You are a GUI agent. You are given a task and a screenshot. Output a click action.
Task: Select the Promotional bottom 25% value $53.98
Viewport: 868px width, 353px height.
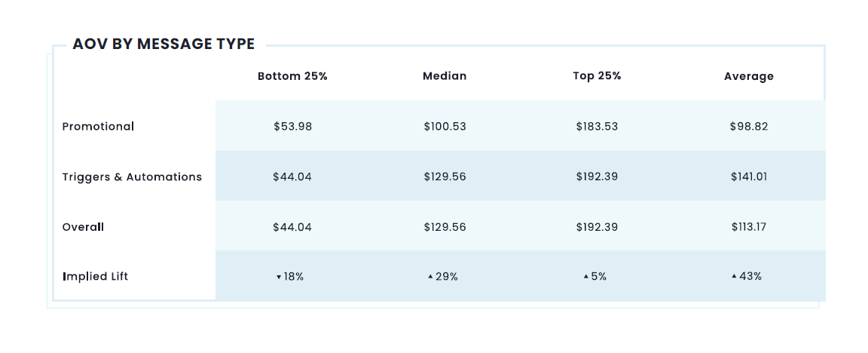[292, 127]
